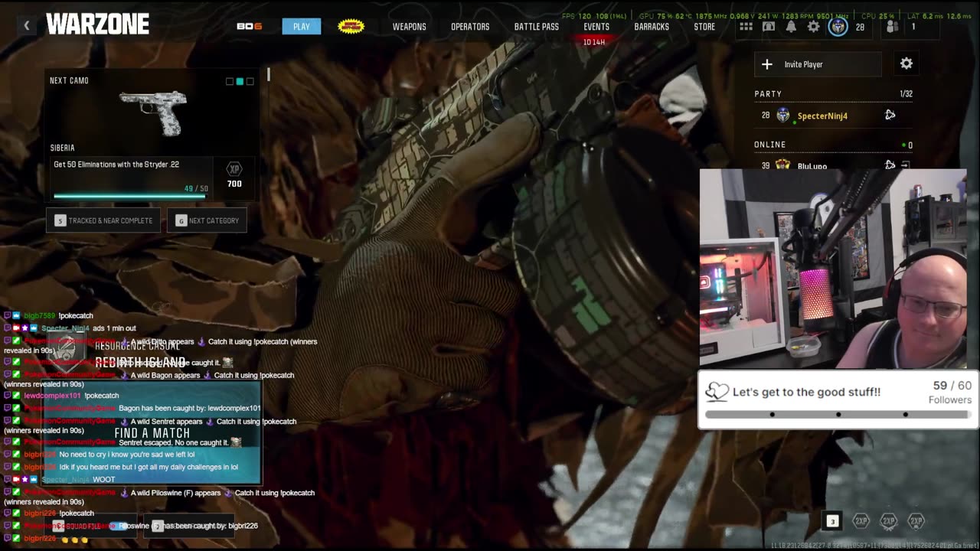
Task: Select the highlighted middle camo page indicator
Action: (240, 81)
